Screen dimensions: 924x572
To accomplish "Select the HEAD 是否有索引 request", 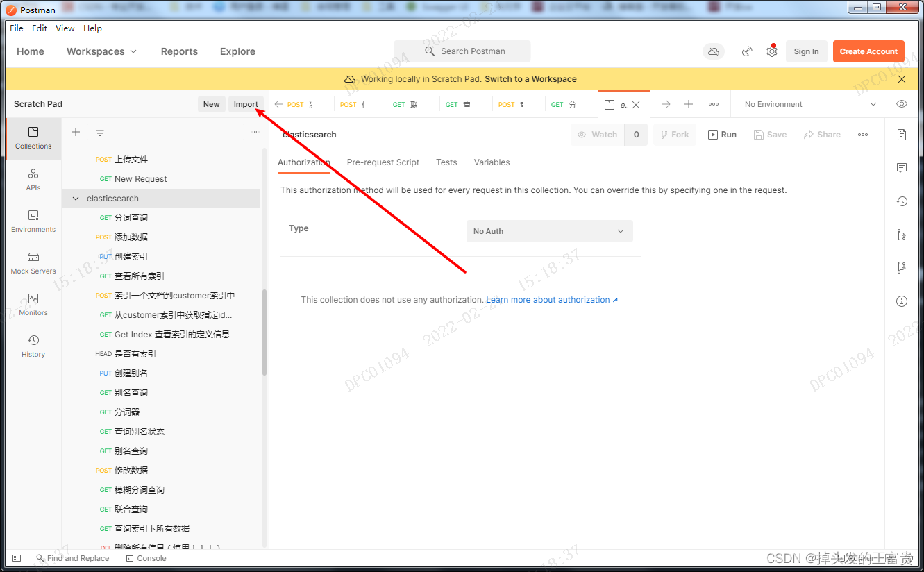I will [161, 354].
